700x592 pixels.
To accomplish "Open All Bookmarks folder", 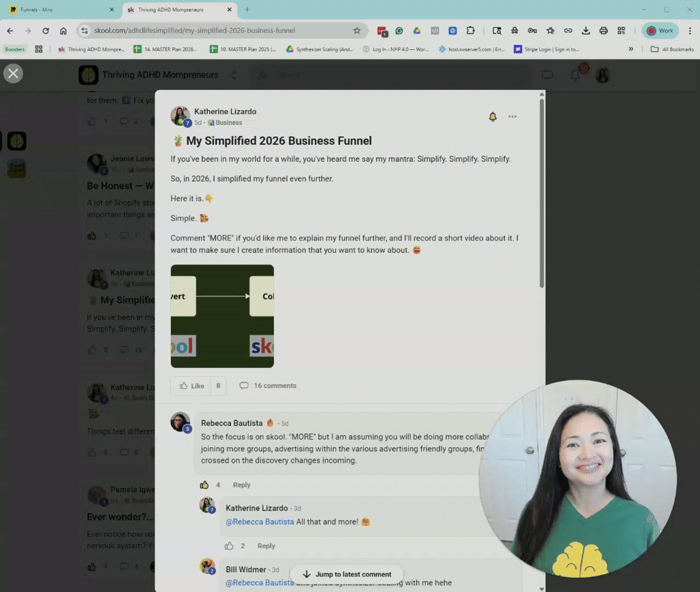I will click(x=673, y=49).
